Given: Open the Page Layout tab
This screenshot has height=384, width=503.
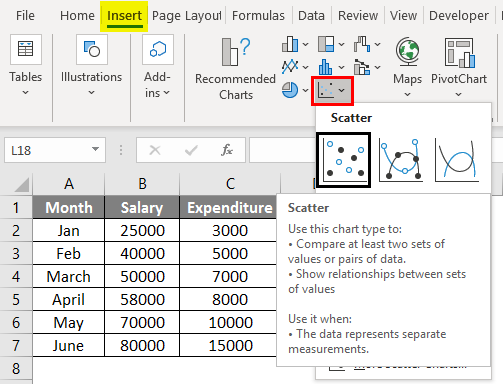Looking at the screenshot, I should 187,16.
